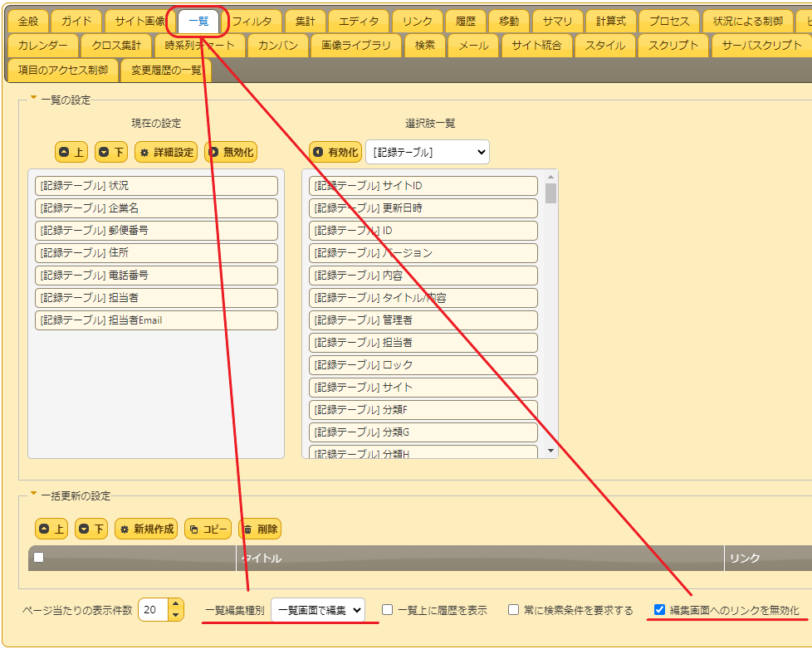Viewport: 812px width, 649px height.
Task: Open the 状況による制御 tab
Action: coord(748,22)
